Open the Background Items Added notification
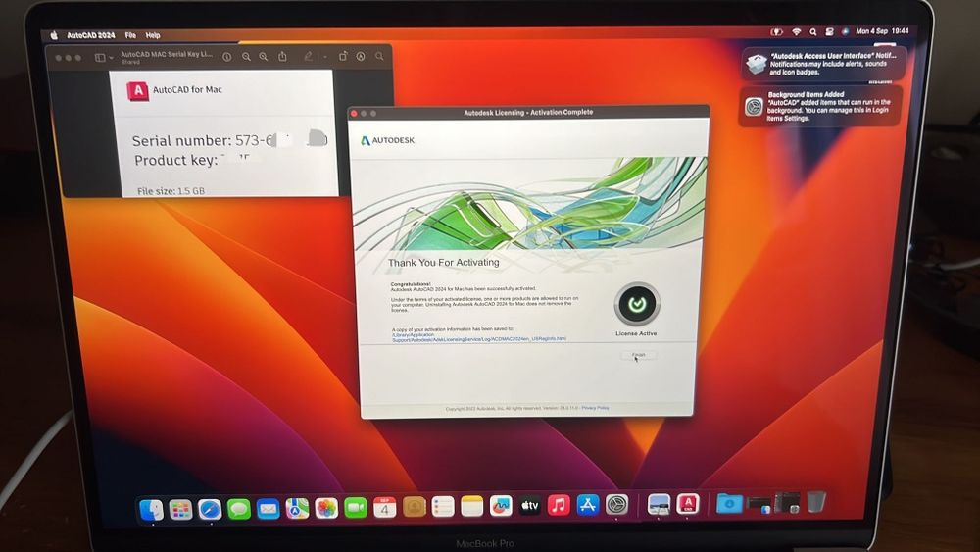This screenshot has width=980, height=552. [x=821, y=106]
